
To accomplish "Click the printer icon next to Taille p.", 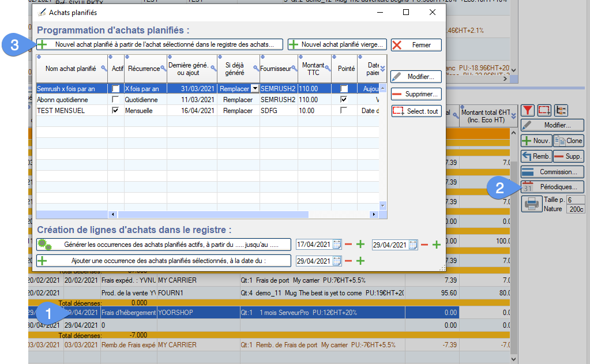I will tap(531, 204).
